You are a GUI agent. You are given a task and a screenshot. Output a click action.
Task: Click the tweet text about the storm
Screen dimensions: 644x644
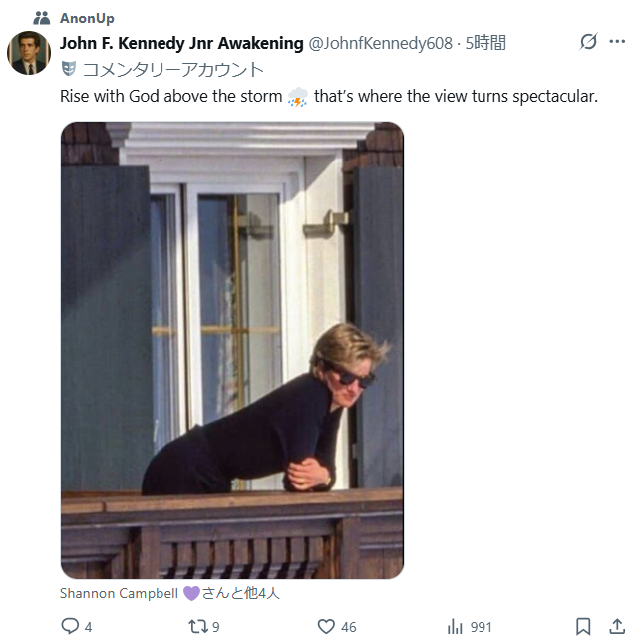point(169,97)
